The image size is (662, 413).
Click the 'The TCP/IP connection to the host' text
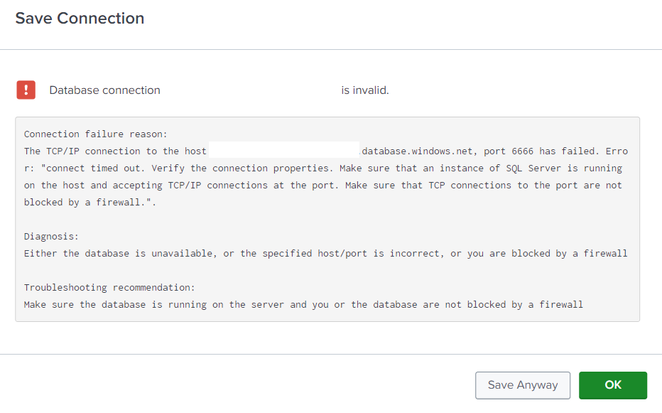[115, 151]
